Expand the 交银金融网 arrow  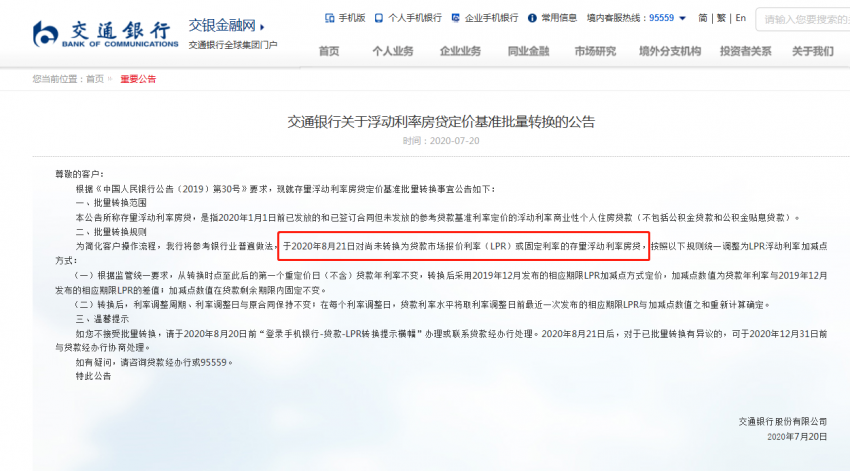click(x=262, y=27)
